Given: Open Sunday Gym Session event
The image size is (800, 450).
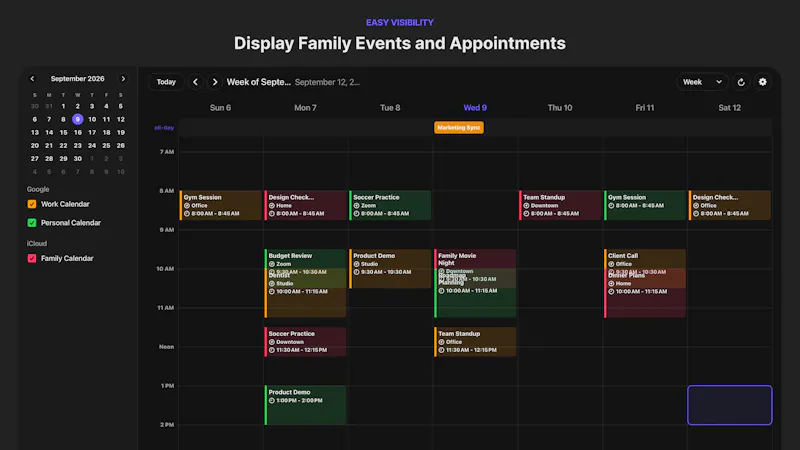Looking at the screenshot, I should (220, 205).
